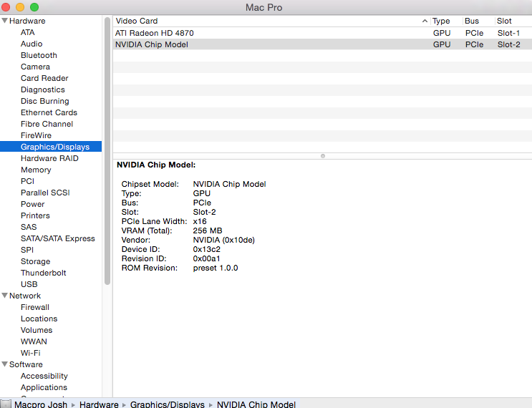
Task: Click the ROM Revision value preset 1.0.0
Action: pyautogui.click(x=216, y=268)
